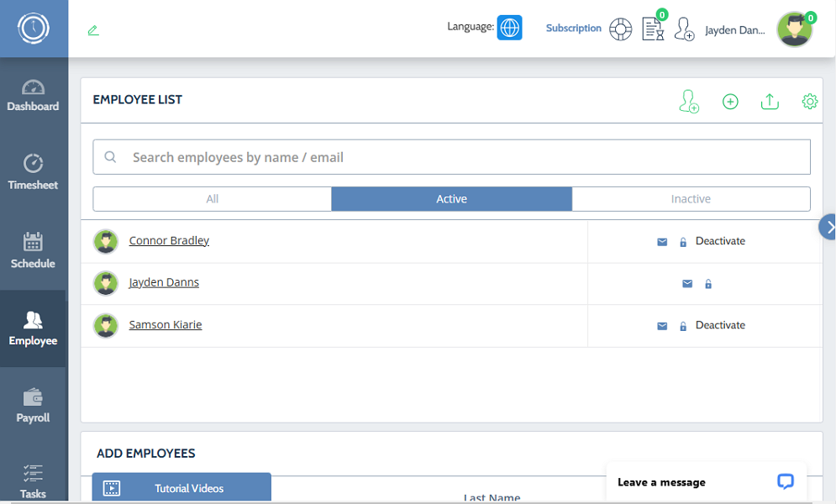836x504 pixels.
Task: Open Employee List settings gear icon
Action: coord(809,102)
